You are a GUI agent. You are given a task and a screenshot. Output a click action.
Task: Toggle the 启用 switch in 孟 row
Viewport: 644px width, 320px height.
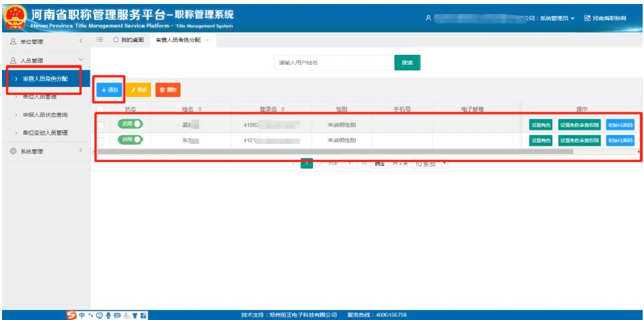coord(130,124)
